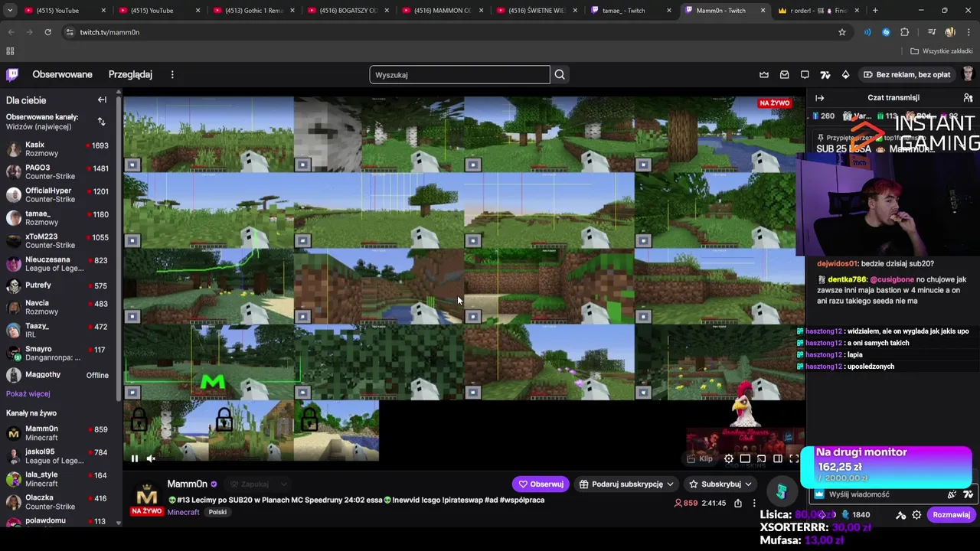Reload the page

[47, 32]
